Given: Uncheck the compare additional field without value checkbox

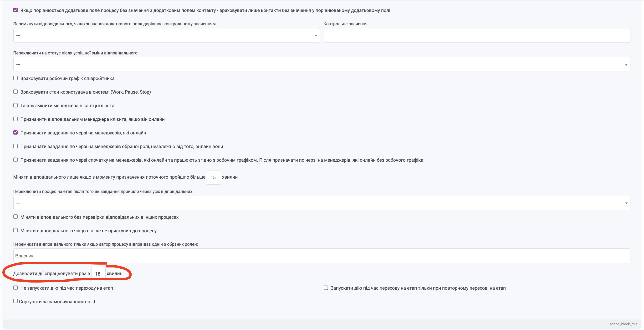Looking at the screenshot, I should [15, 10].
